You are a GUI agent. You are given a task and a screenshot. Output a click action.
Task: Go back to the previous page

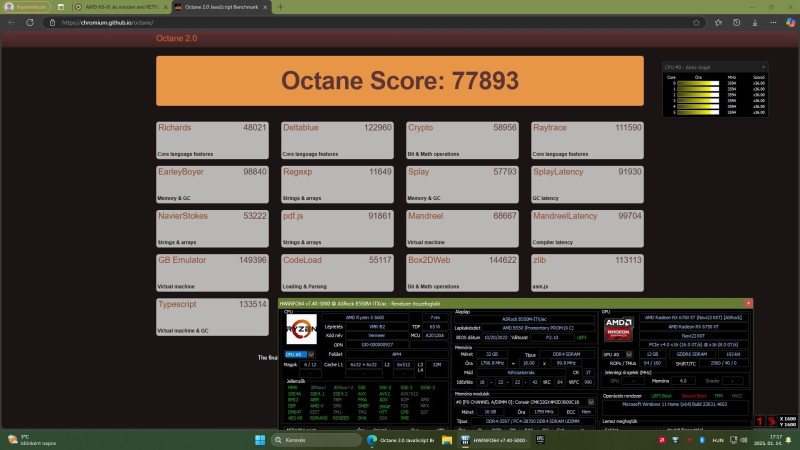click(x=12, y=22)
